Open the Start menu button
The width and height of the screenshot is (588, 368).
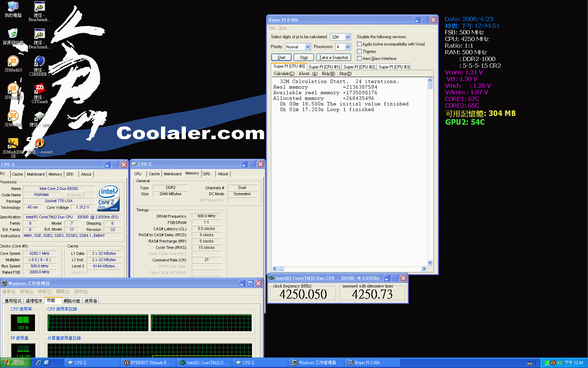16,363
